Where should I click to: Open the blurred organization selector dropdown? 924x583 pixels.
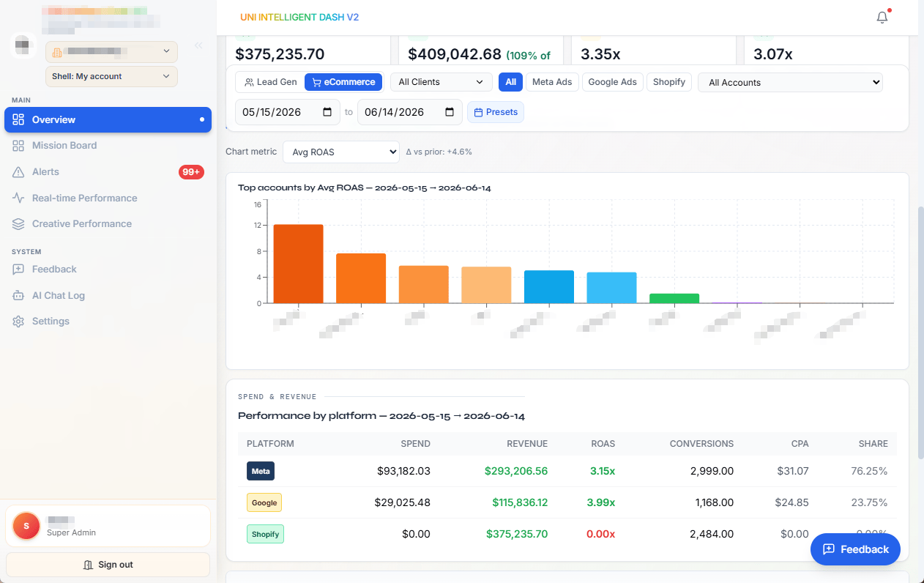tap(111, 51)
